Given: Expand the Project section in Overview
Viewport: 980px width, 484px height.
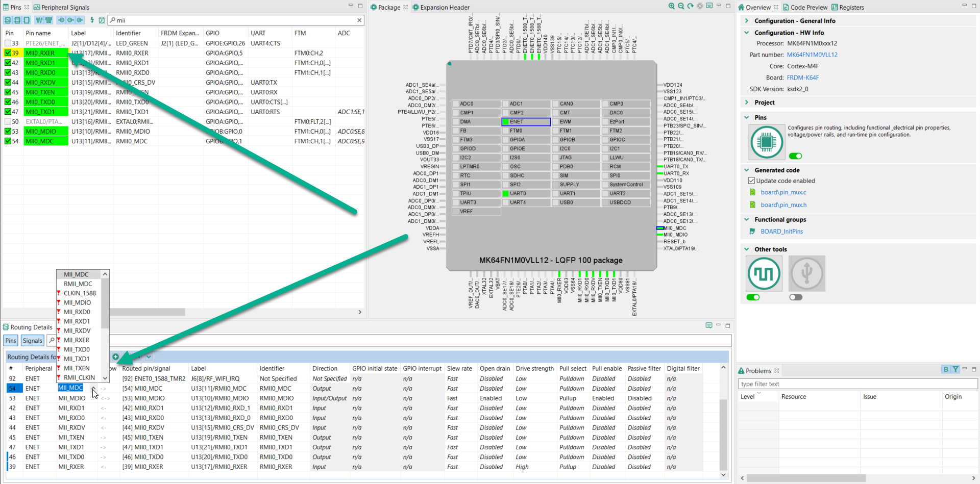Looking at the screenshot, I should click(x=746, y=102).
